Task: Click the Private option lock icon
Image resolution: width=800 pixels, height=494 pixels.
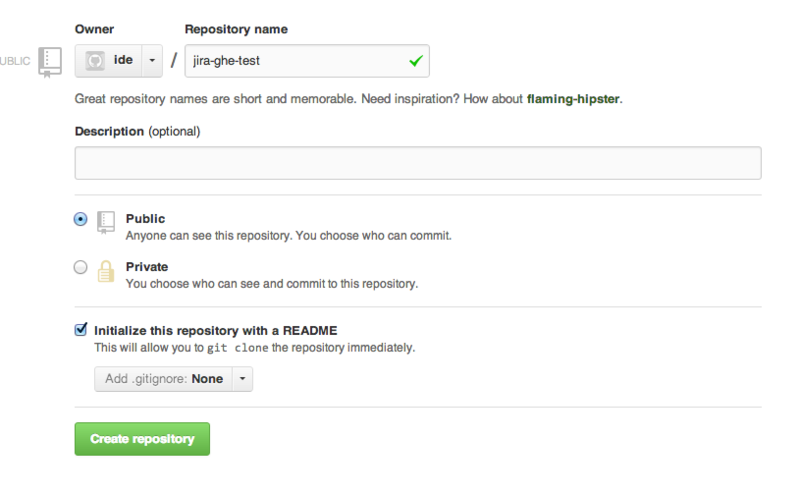Action: pyautogui.click(x=106, y=270)
